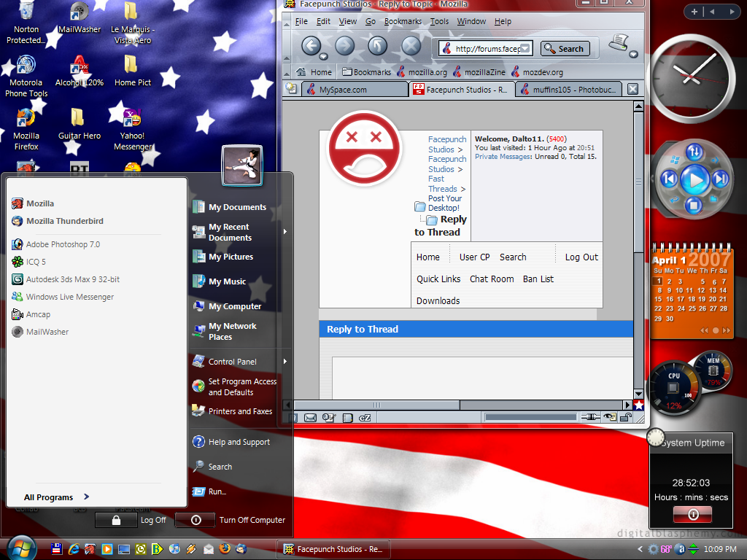Open Mail from the envelope icon in status bar
Screen dimensions: 747x560
click(310, 418)
